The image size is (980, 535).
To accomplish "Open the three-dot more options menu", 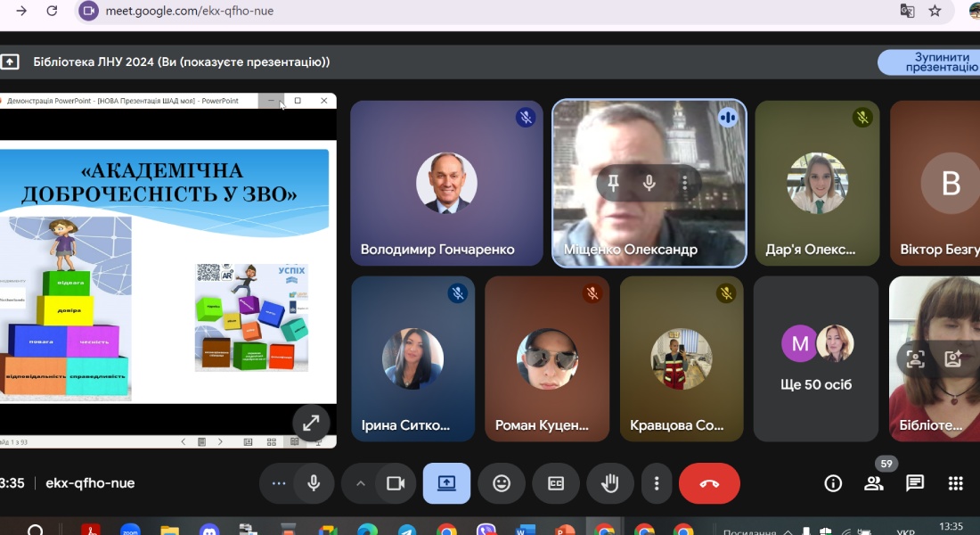I will (657, 483).
